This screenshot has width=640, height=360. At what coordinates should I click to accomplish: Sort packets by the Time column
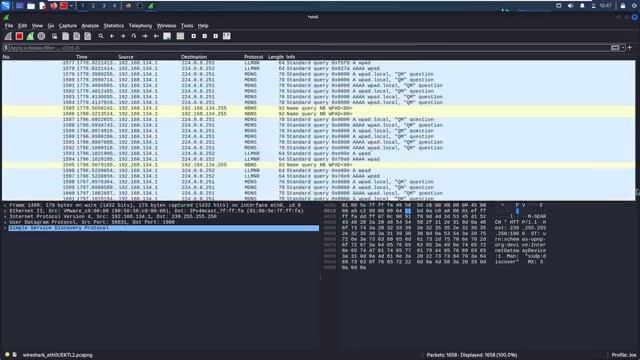pyautogui.click(x=82, y=57)
